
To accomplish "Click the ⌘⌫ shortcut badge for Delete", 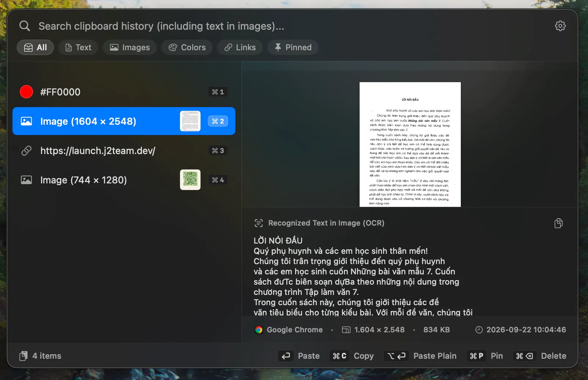I will [525, 356].
